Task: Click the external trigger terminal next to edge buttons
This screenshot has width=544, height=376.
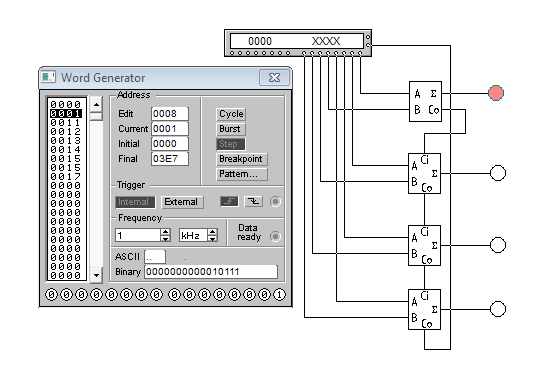Action: click(275, 202)
